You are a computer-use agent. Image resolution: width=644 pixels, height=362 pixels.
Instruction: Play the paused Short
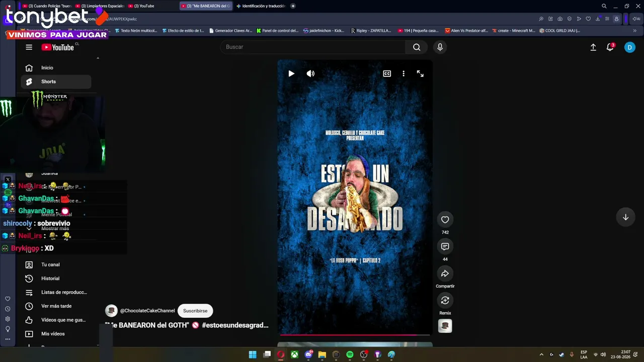pos(291,74)
